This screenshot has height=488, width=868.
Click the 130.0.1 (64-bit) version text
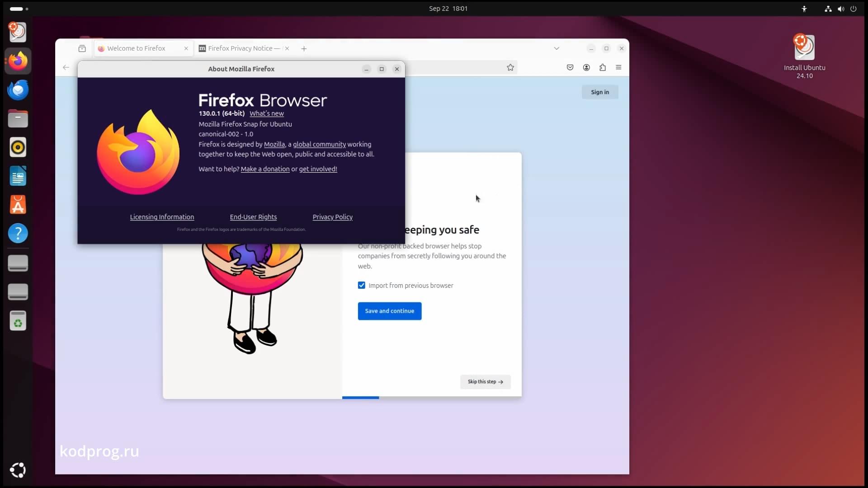[x=222, y=113]
